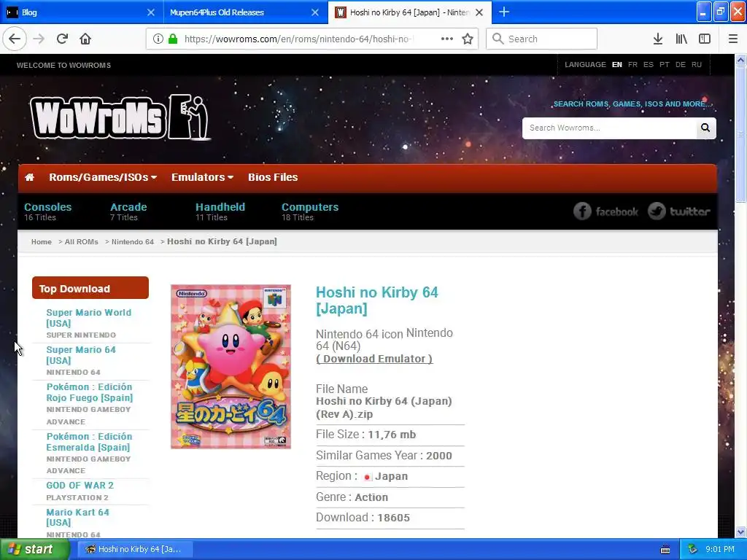747x560 pixels.
Task: Switch to Mupen64Plus Old Releases tab
Action: tap(245, 12)
